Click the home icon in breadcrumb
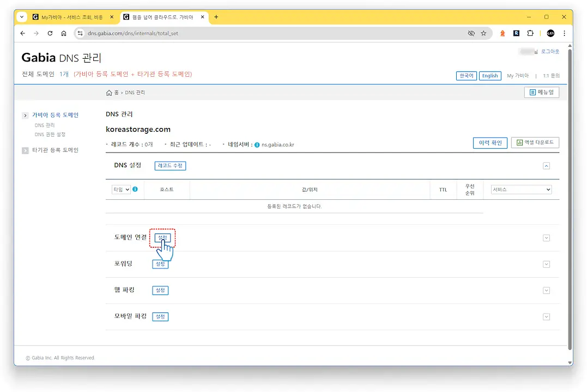Viewport: 587px width, 392px height. (109, 93)
